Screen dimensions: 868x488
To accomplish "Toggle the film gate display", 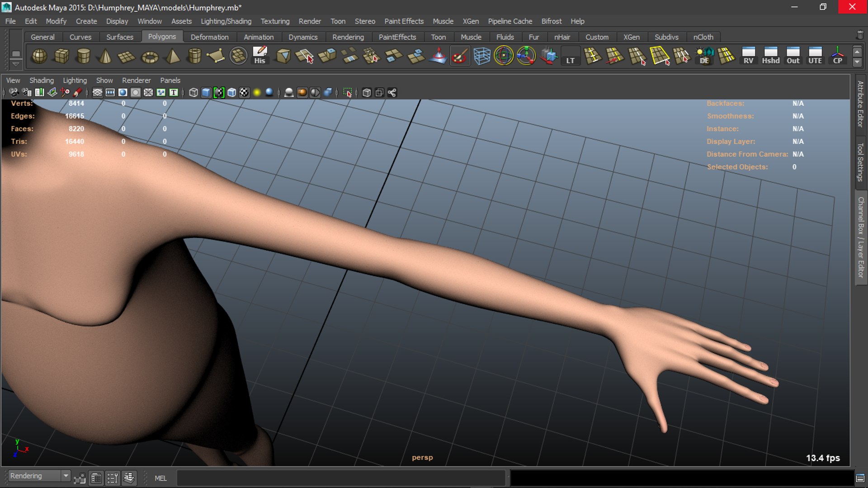I will pyautogui.click(x=110, y=93).
